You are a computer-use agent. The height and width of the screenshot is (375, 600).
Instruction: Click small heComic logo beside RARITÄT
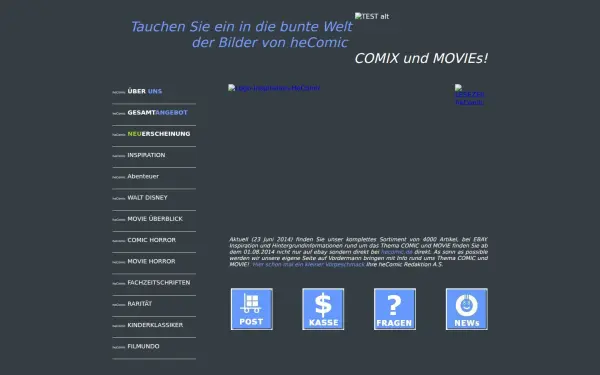pos(119,305)
